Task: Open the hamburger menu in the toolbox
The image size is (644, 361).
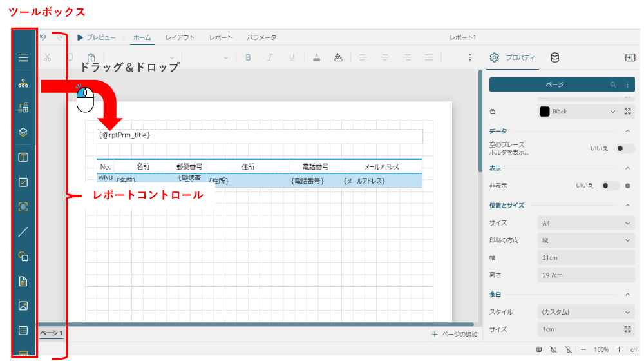Action: click(23, 58)
